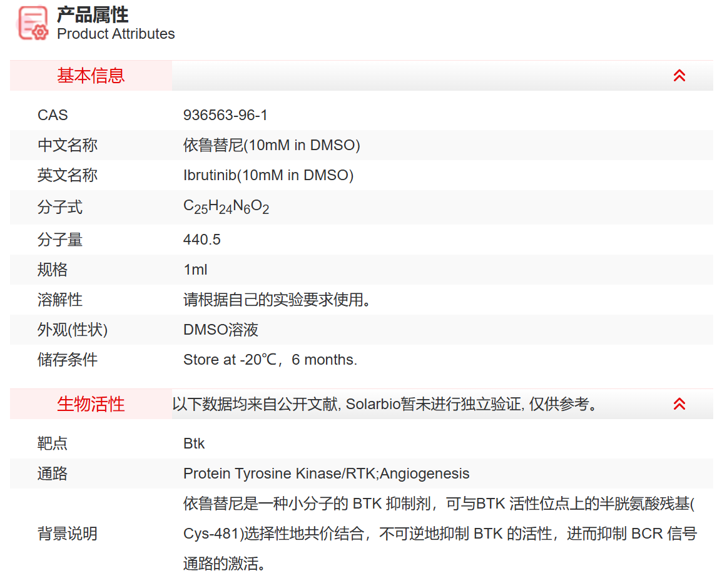Click Ibrutinib(10mM in DMSO) value
This screenshot has height=588, width=717.
coord(268,175)
